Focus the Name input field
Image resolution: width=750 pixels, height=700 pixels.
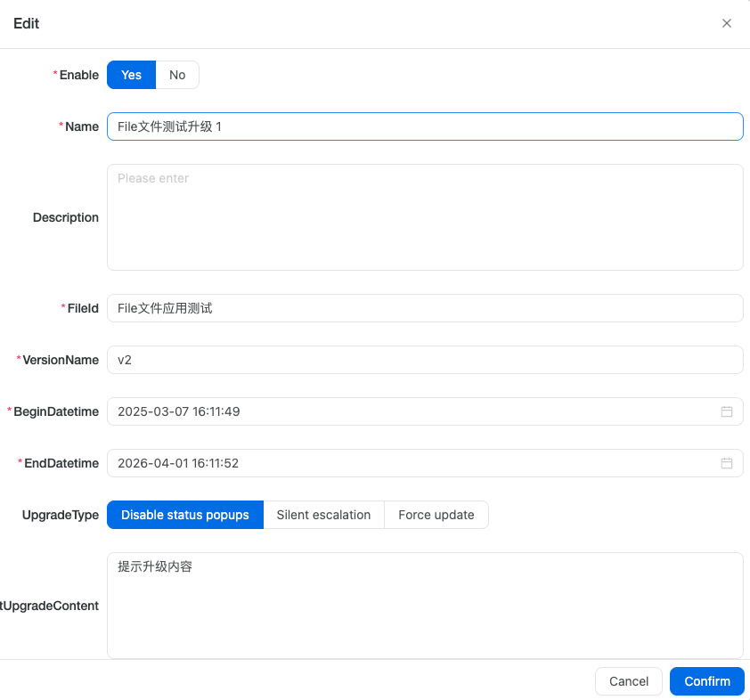click(424, 126)
